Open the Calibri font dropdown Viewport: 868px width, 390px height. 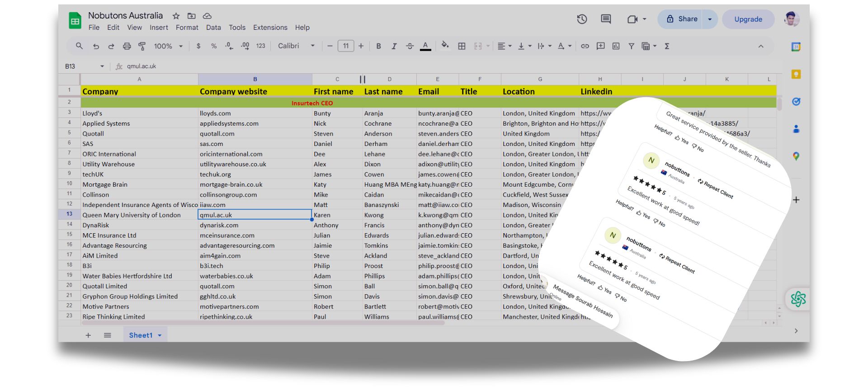(x=296, y=46)
